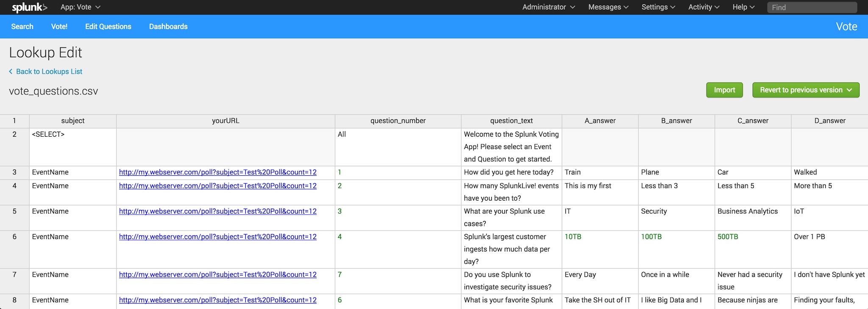The width and height of the screenshot is (868, 309).
Task: Click the '500TB' answer cell
Action: [753, 249]
